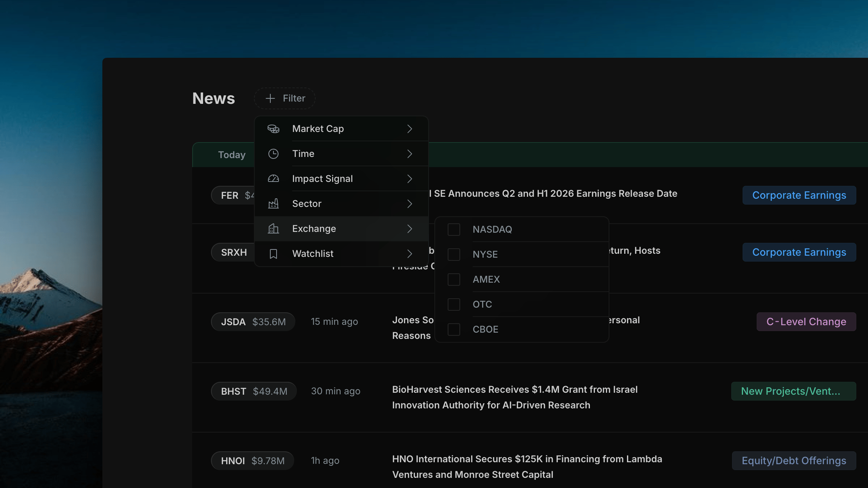The width and height of the screenshot is (868, 488).
Task: Expand the Watchlist submenu chevron
Action: (409, 254)
